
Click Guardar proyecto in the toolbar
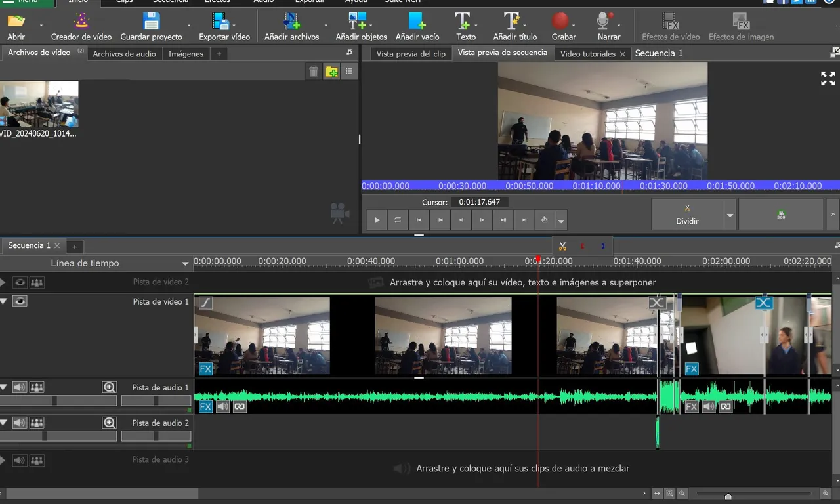152,26
